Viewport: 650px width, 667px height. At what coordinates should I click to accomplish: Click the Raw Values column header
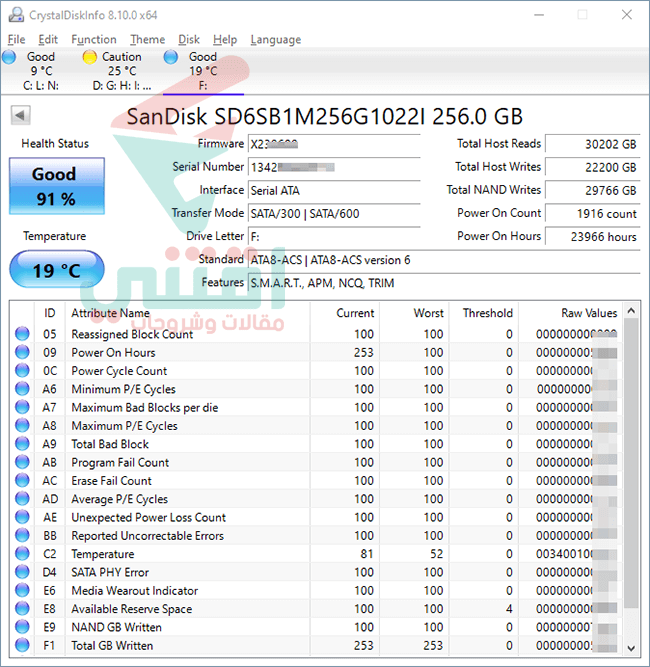tap(570, 313)
